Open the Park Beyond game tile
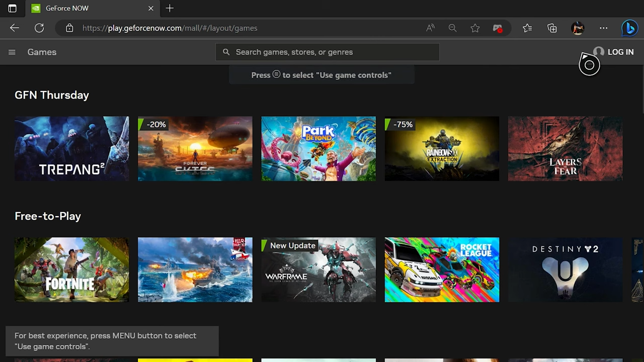644x362 pixels. coord(318,149)
